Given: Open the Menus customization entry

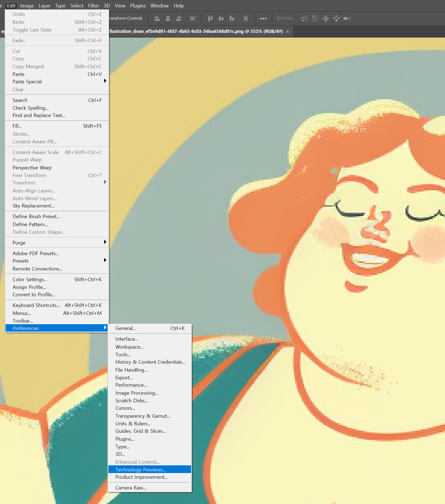Looking at the screenshot, I should coord(57,313).
